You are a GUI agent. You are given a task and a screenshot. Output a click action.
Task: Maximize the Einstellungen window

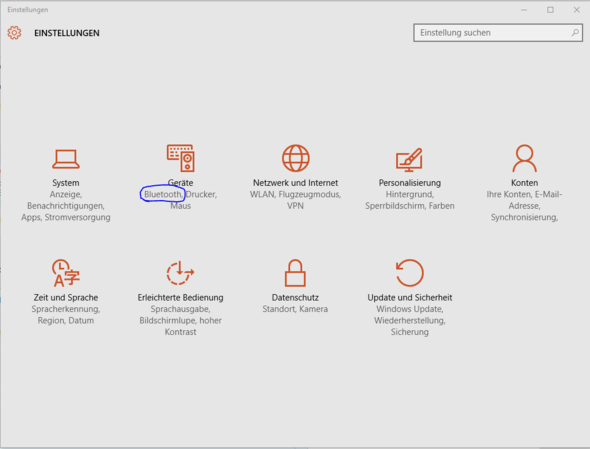click(550, 10)
